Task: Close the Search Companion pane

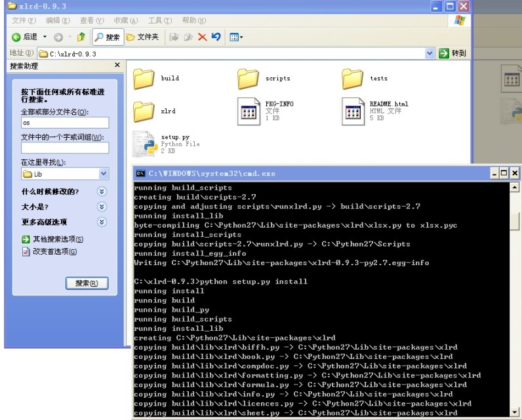Action: pos(117,65)
